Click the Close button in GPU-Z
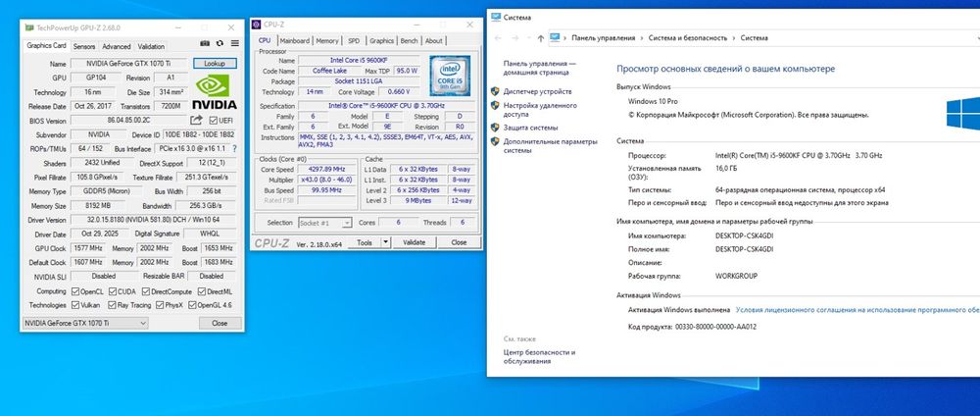The height and width of the screenshot is (416, 980). [x=220, y=324]
